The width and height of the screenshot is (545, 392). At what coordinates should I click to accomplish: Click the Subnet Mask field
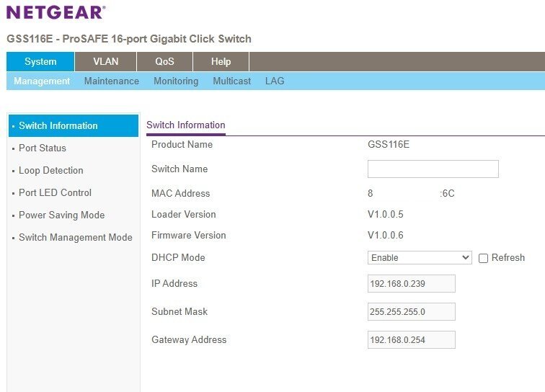click(x=412, y=312)
